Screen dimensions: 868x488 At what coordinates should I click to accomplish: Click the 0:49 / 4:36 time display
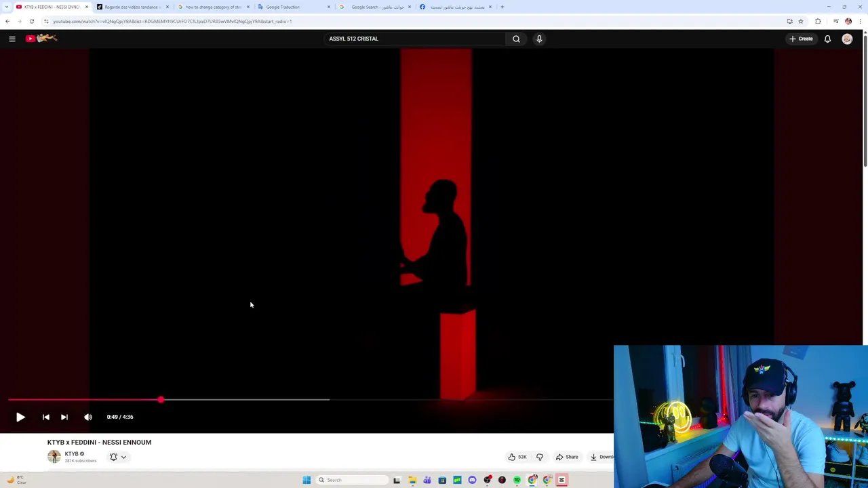(120, 417)
